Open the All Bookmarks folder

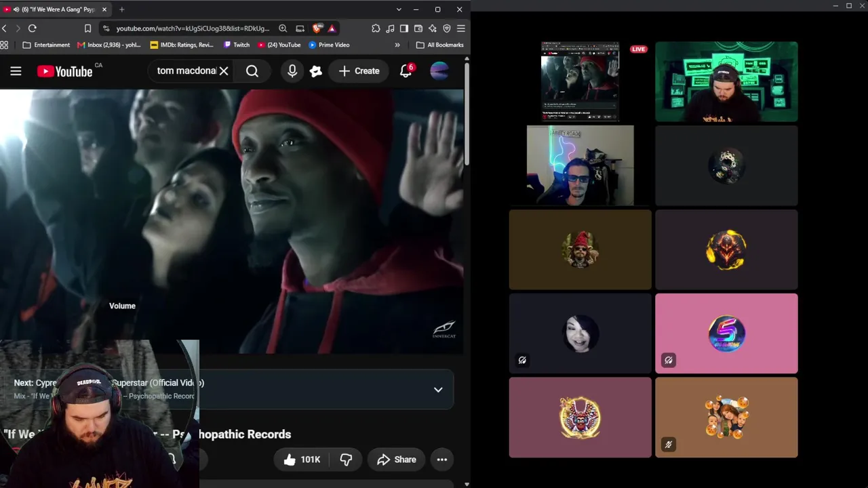point(440,45)
